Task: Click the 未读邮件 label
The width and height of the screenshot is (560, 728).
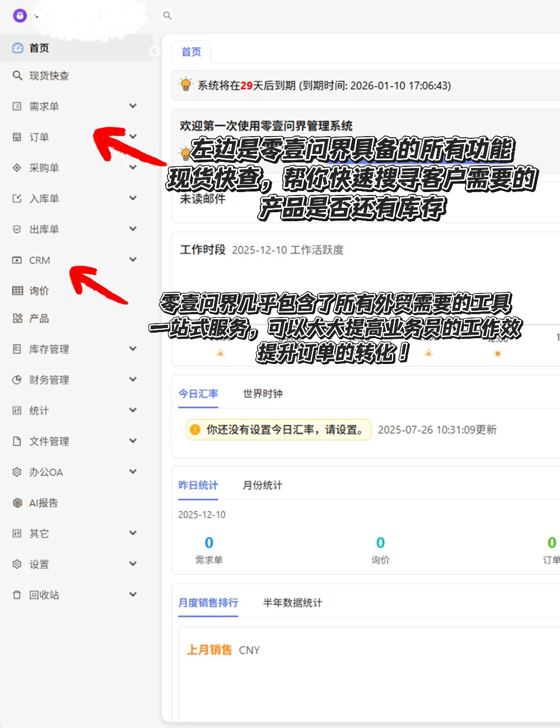Action: (203, 199)
